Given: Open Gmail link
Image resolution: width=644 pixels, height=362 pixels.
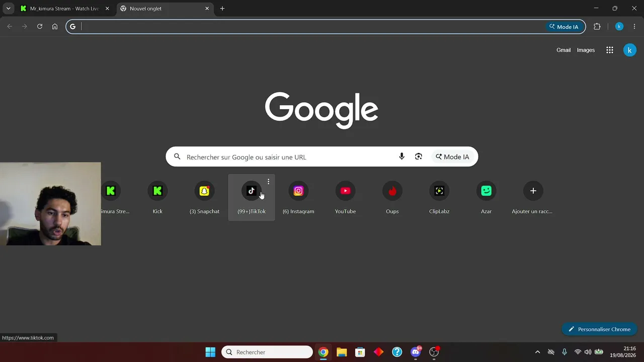Looking at the screenshot, I should click(x=563, y=50).
